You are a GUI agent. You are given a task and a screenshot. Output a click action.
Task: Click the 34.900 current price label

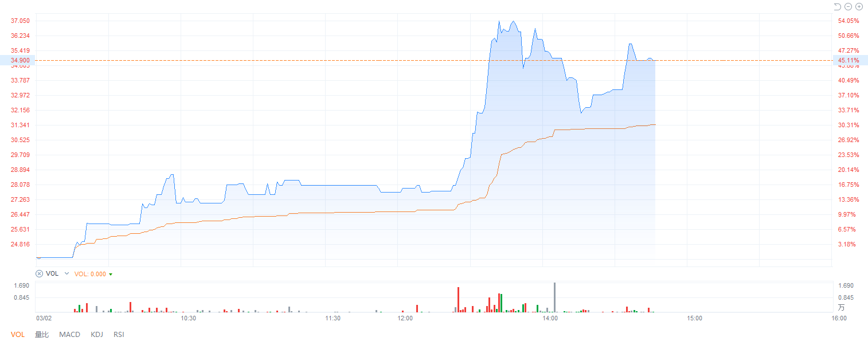pyautogui.click(x=19, y=60)
